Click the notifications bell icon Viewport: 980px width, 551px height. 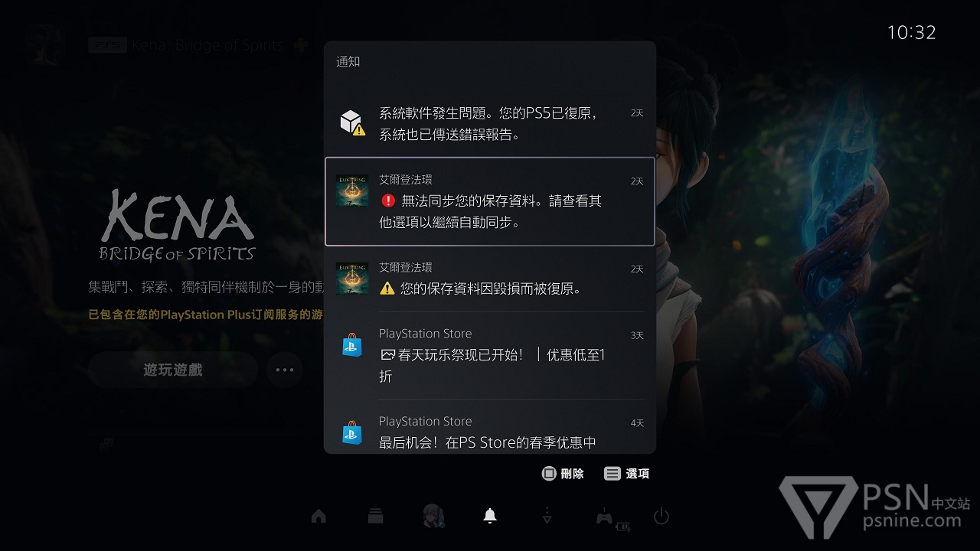[490, 517]
